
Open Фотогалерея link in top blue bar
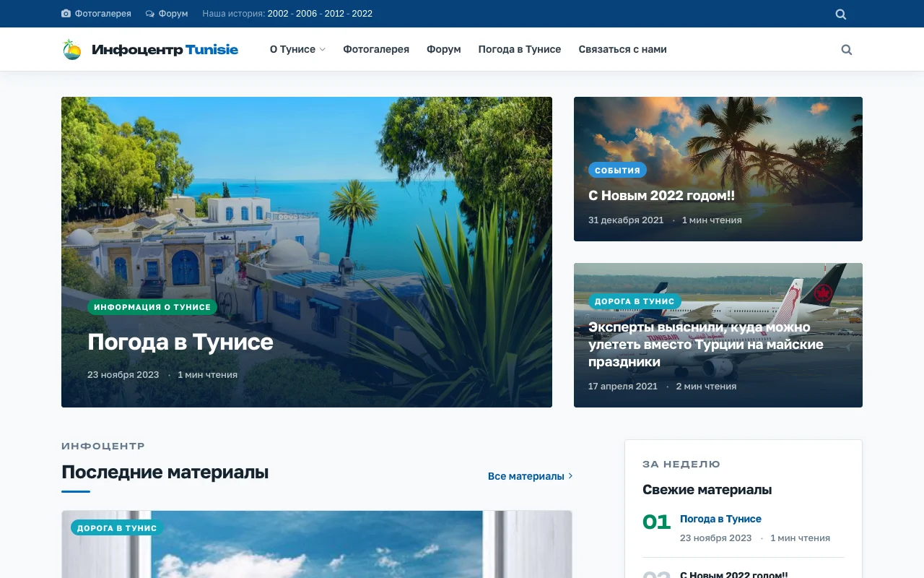point(103,14)
